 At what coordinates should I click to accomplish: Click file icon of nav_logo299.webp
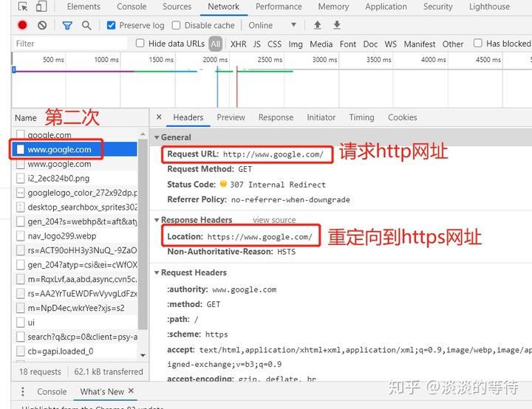(21, 236)
